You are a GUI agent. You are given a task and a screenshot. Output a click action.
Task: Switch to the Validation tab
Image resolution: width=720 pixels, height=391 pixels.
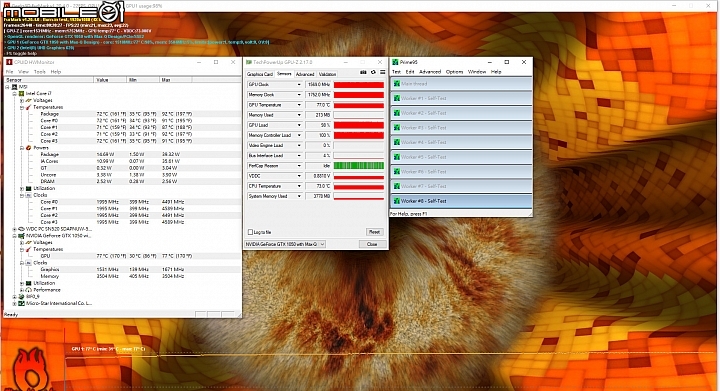(x=327, y=74)
